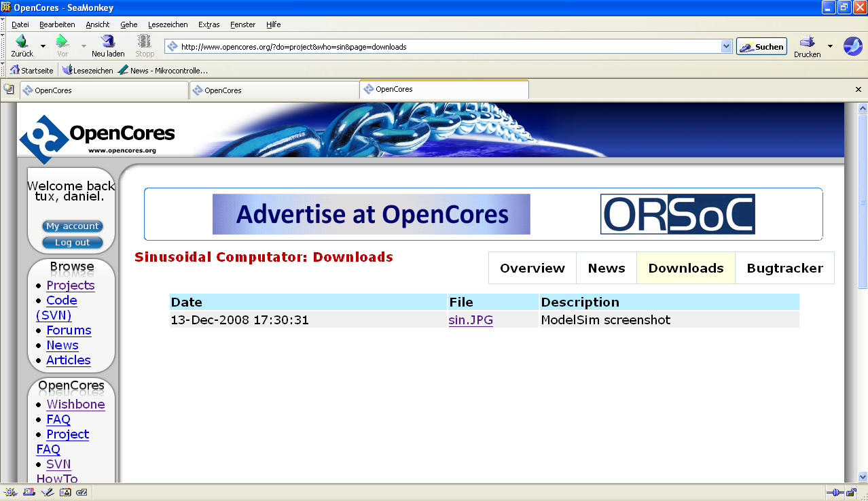Click the Sinusoidal Computator: Downloads heading
Viewport: 868px width, 501px height.
264,257
